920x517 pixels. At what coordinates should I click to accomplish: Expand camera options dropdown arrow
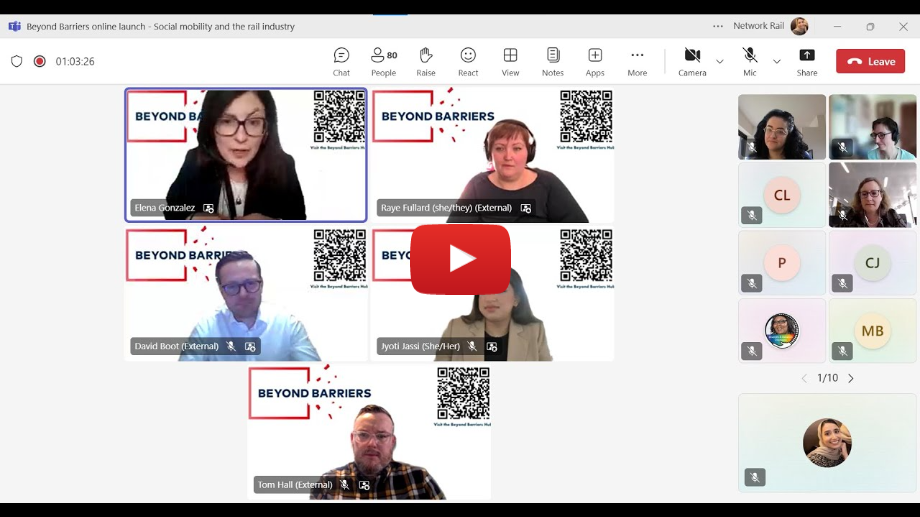coord(719,62)
